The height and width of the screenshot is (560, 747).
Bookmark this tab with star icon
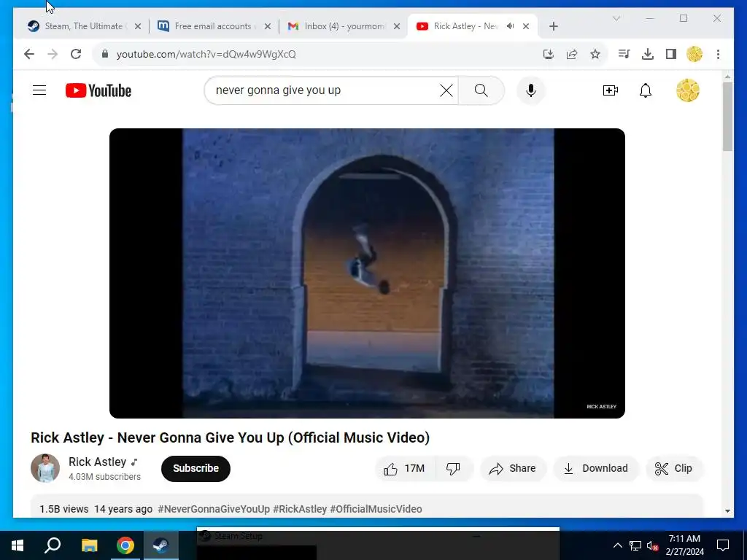pyautogui.click(x=595, y=54)
